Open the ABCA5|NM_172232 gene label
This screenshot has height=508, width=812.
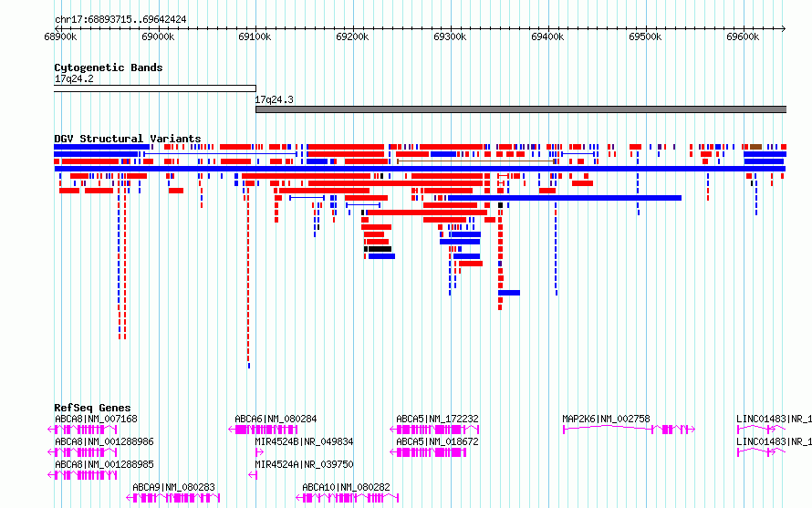pyautogui.click(x=437, y=419)
